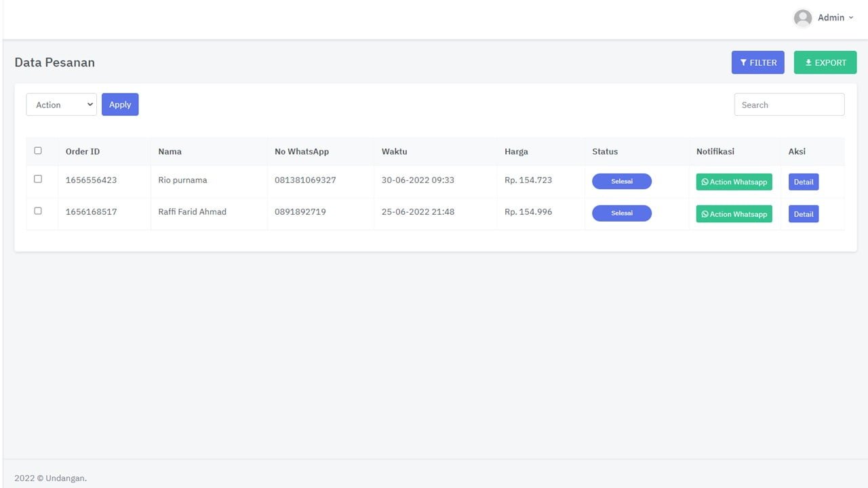Expand the Admin account chevron
Screen dimensions: 868x488
point(851,18)
